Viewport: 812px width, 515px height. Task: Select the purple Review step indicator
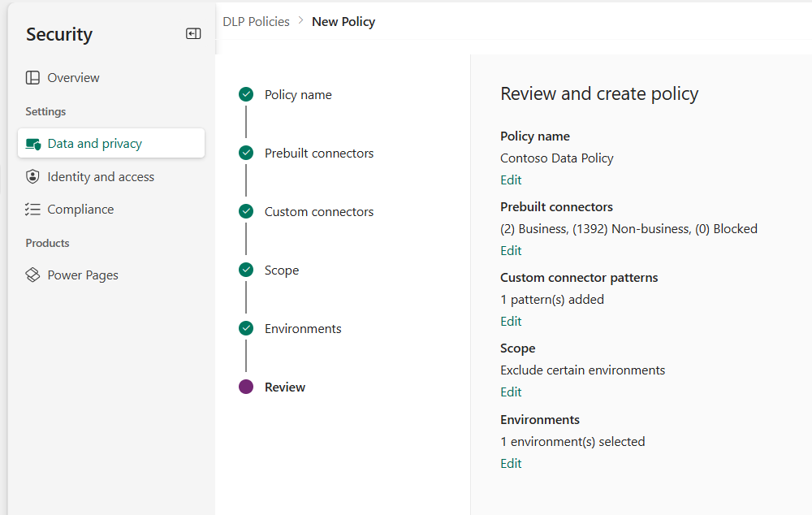click(246, 387)
